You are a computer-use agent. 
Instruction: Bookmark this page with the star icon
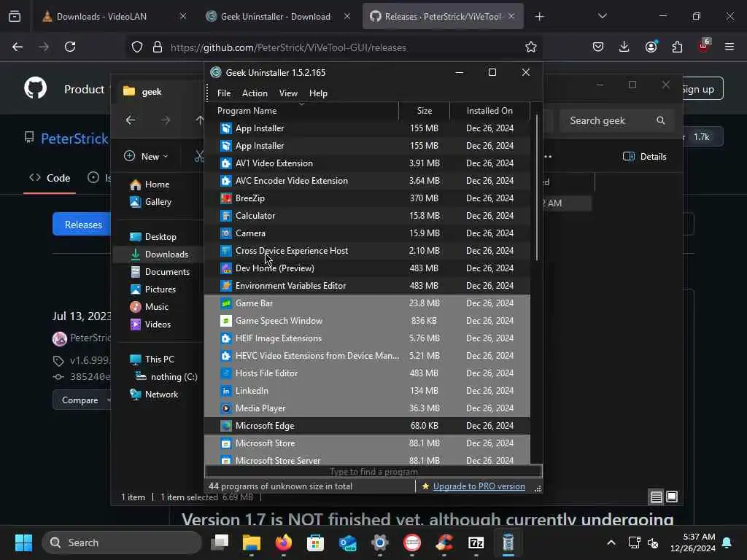531,47
